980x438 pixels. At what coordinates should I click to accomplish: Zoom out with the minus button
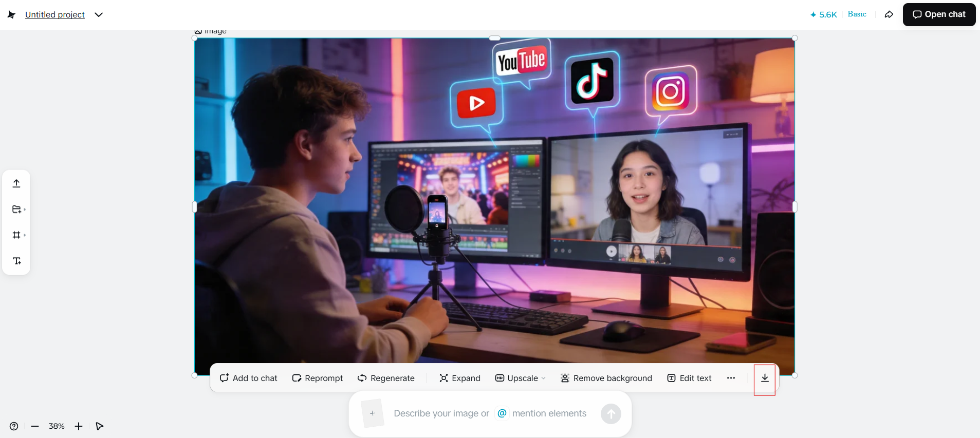(x=35, y=426)
